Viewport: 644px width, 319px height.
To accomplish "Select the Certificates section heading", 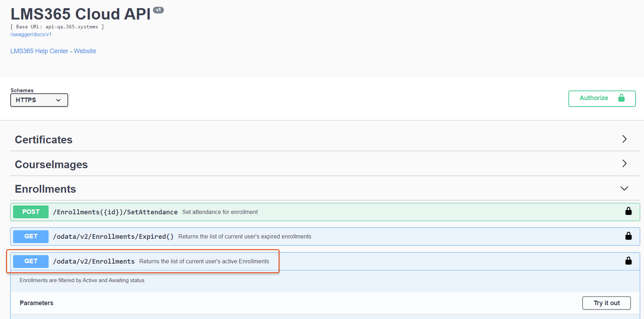I will point(44,140).
